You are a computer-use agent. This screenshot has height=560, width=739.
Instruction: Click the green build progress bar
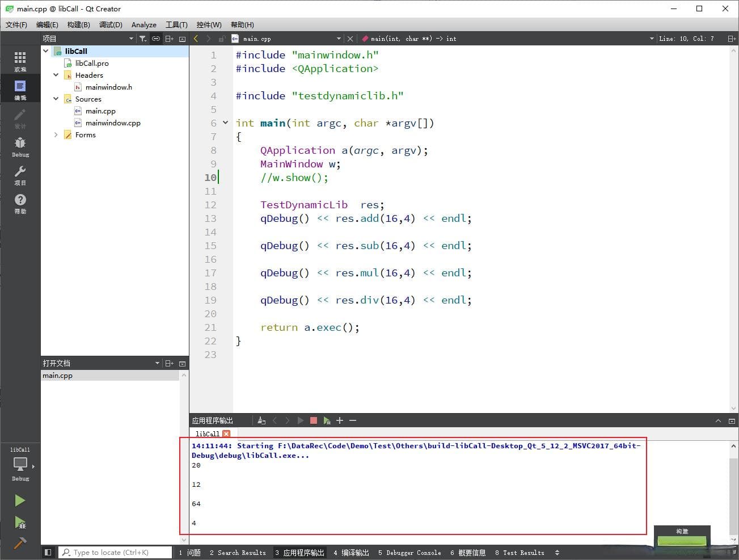click(682, 541)
